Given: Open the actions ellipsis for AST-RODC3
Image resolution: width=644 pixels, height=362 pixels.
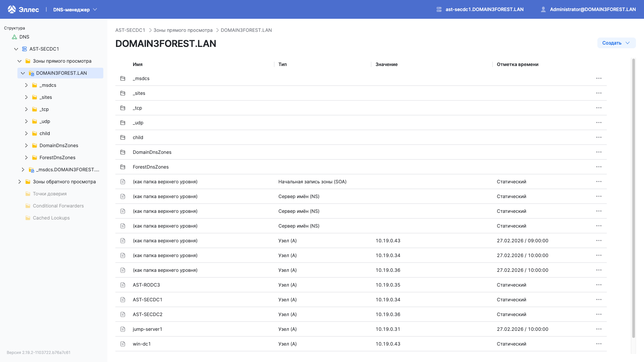Looking at the screenshot, I should 599,285.
